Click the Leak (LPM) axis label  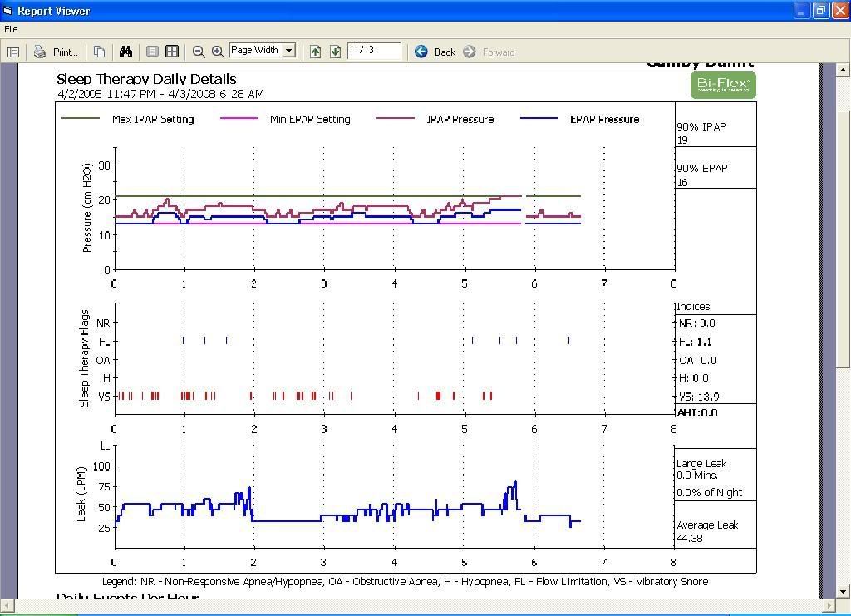(81, 493)
